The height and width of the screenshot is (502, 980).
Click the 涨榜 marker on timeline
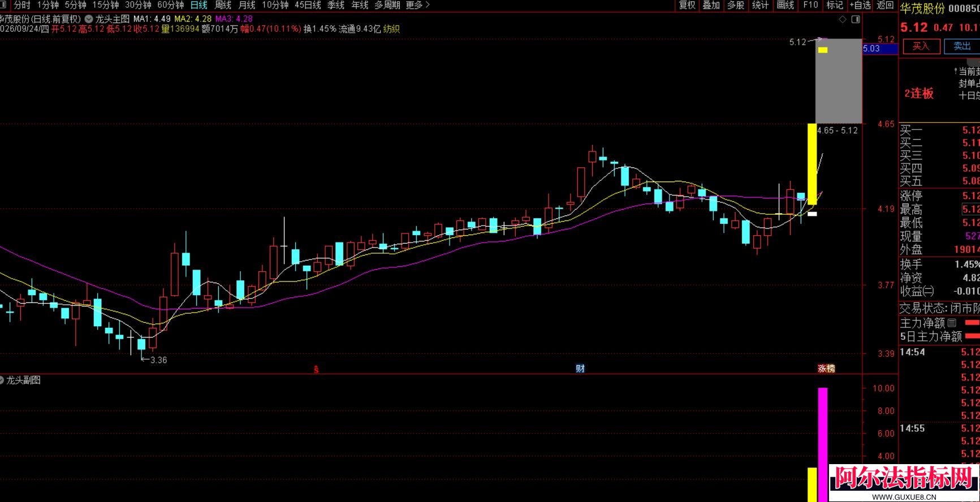pyautogui.click(x=826, y=369)
